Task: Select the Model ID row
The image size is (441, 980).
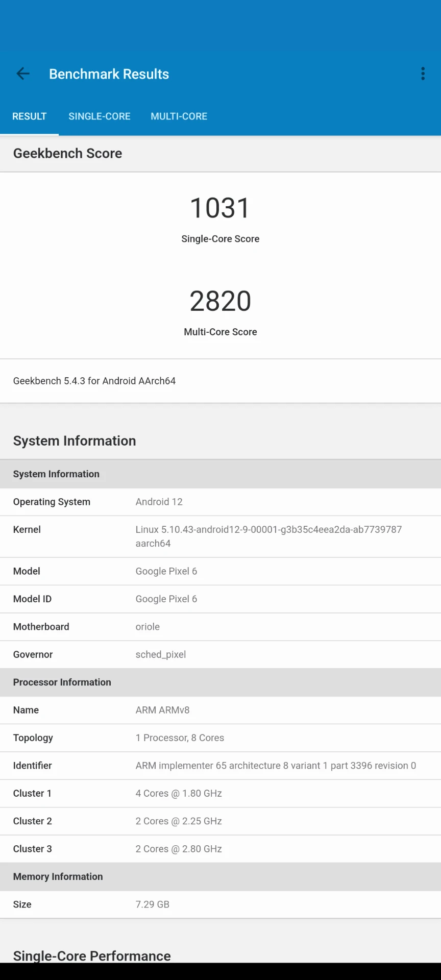Action: pyautogui.click(x=220, y=599)
